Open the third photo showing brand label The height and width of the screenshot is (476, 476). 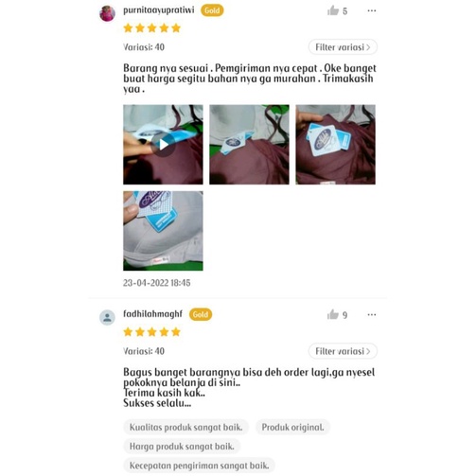336,145
